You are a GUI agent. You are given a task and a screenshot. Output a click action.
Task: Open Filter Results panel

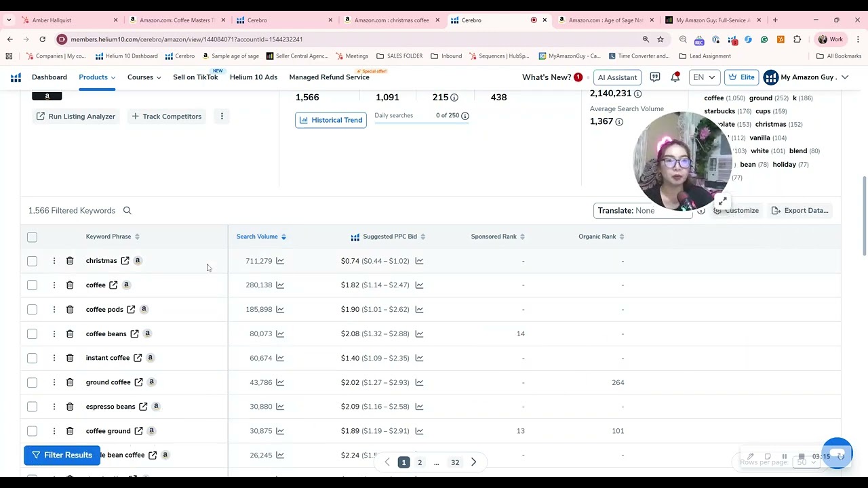62,455
